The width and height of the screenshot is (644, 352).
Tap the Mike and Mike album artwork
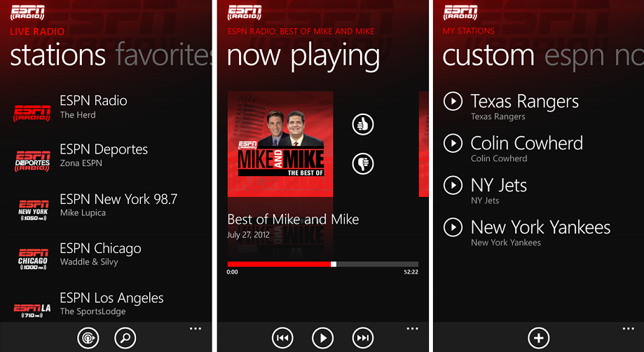(x=280, y=144)
